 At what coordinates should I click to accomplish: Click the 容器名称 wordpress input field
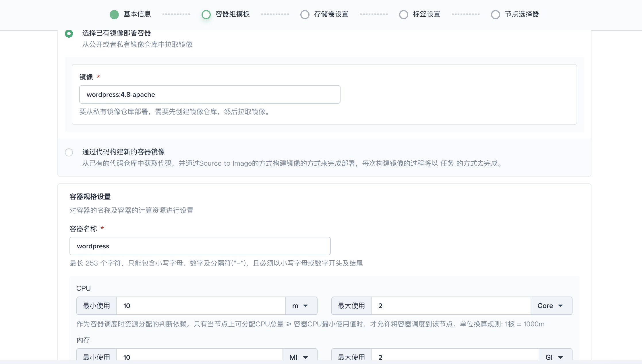(x=200, y=246)
